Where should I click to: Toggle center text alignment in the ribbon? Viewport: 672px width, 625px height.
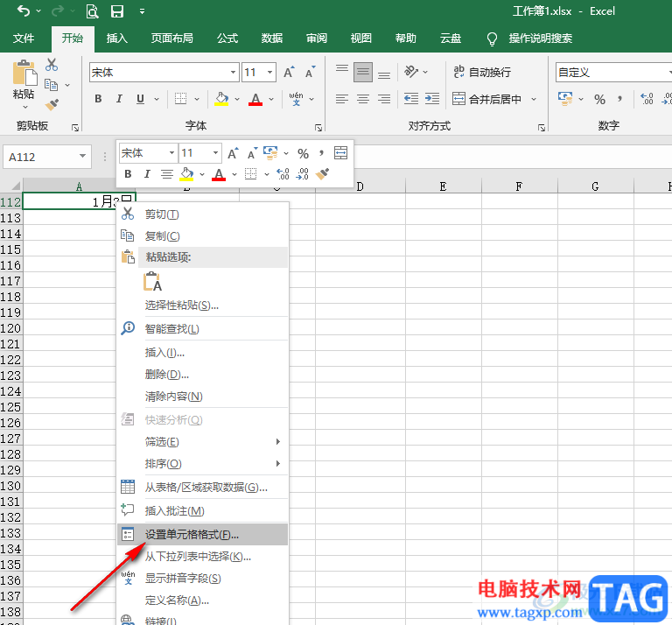pyautogui.click(x=363, y=99)
